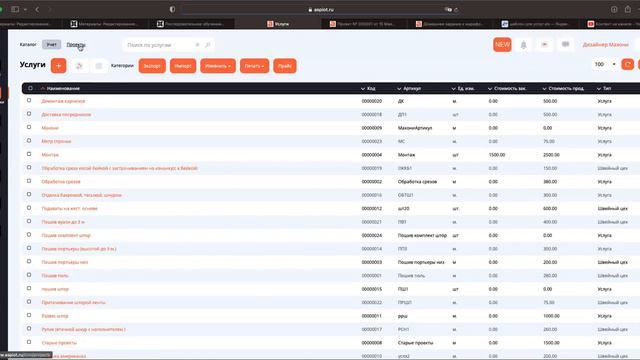Switch to Материалы browser tab
The image size is (640, 360).
[106, 24]
